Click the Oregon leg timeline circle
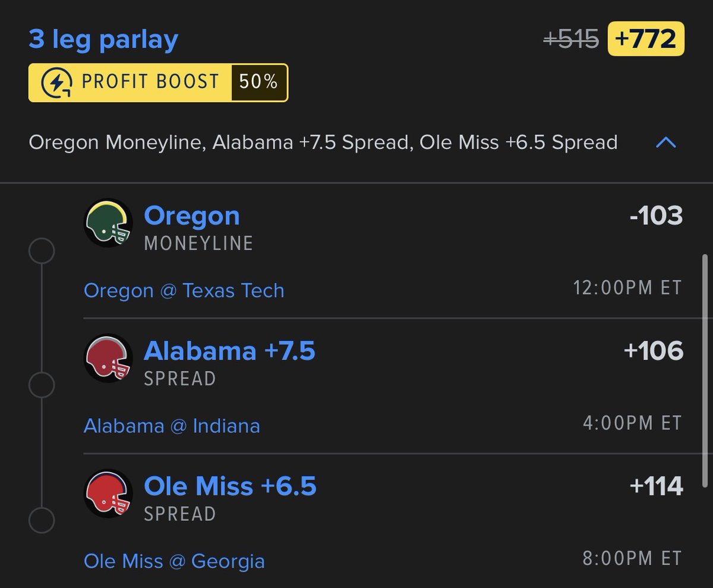713x588 pixels. pyautogui.click(x=42, y=251)
